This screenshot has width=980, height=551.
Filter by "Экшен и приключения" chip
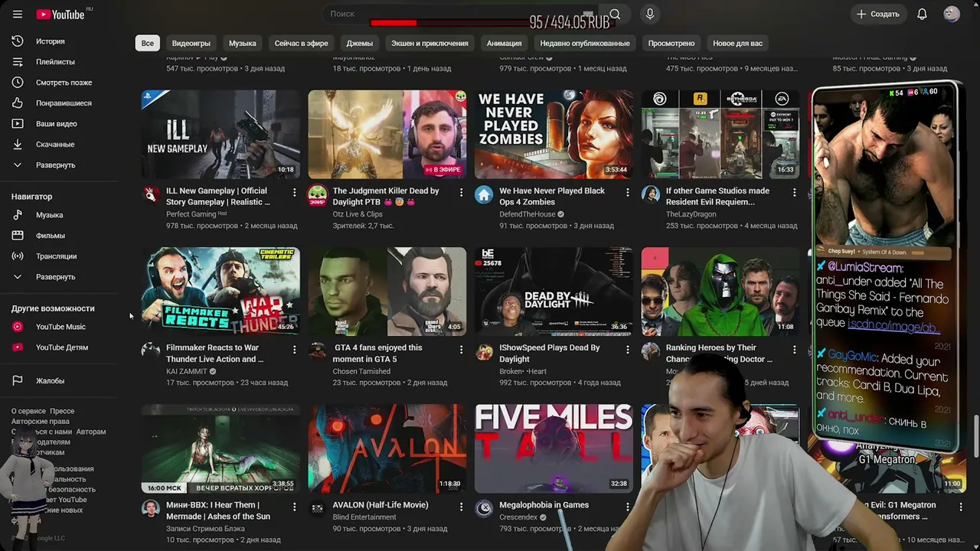[x=430, y=43]
